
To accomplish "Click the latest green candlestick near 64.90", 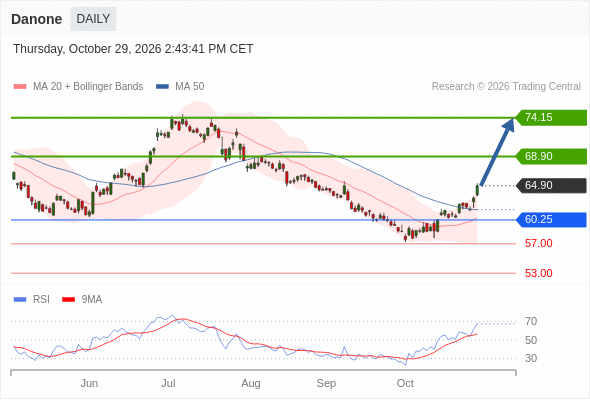I will pos(477,190).
